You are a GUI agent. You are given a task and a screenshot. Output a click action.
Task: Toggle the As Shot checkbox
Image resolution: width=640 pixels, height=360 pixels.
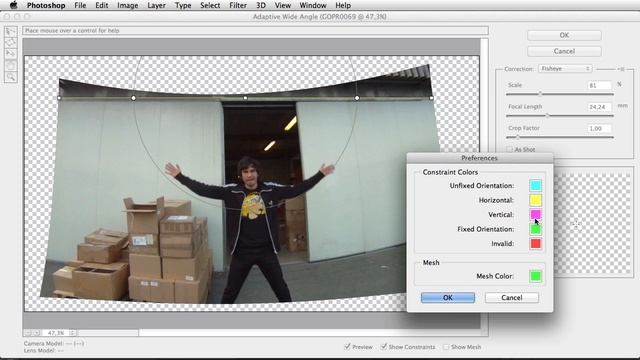click(x=509, y=149)
